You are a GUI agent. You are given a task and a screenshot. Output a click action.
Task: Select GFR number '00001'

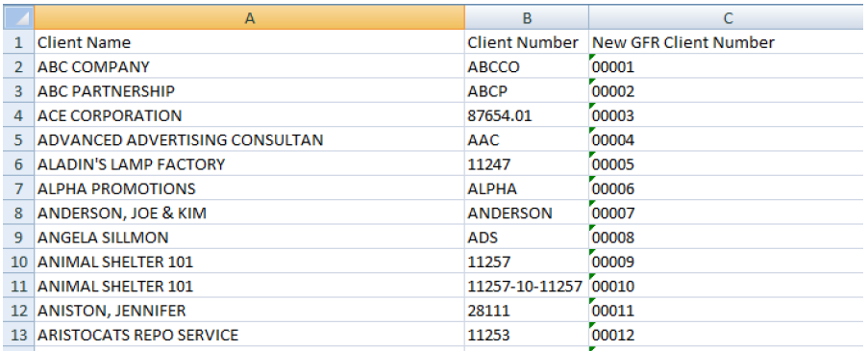[x=728, y=66]
